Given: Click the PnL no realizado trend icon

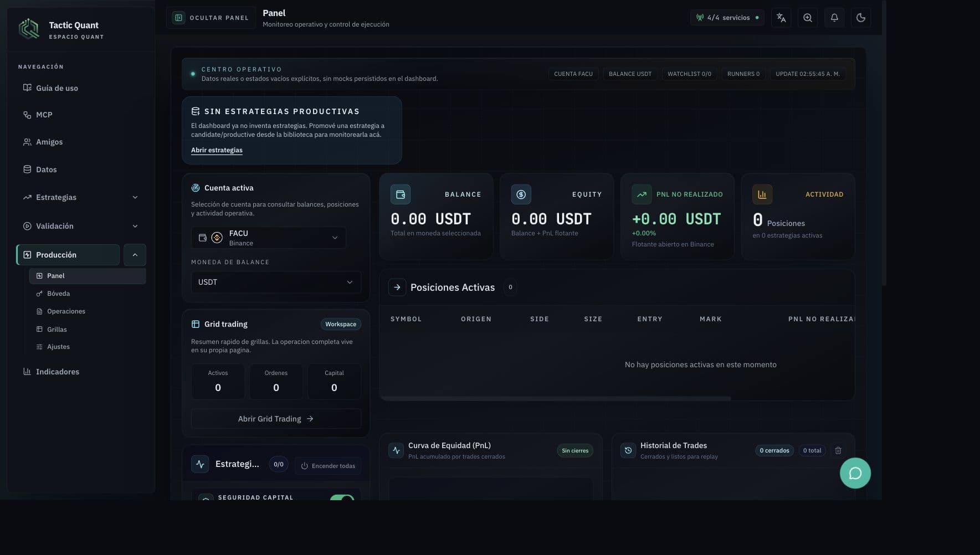Looking at the screenshot, I should (x=642, y=194).
